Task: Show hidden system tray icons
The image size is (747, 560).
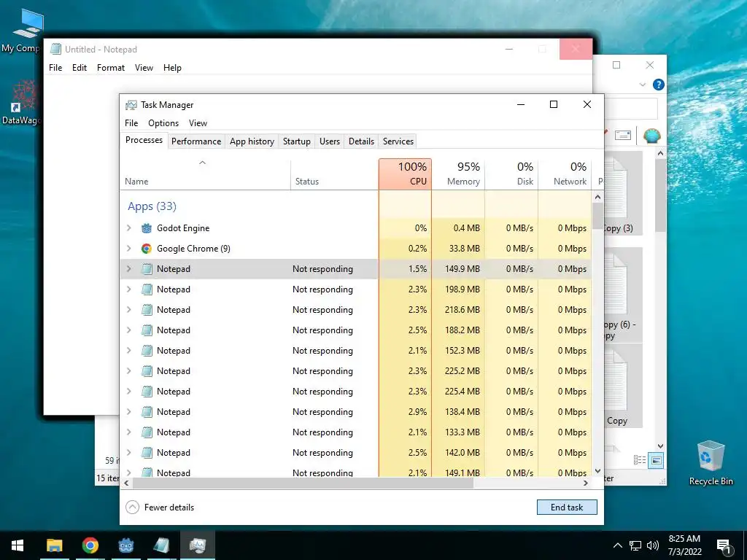Action: pyautogui.click(x=617, y=545)
